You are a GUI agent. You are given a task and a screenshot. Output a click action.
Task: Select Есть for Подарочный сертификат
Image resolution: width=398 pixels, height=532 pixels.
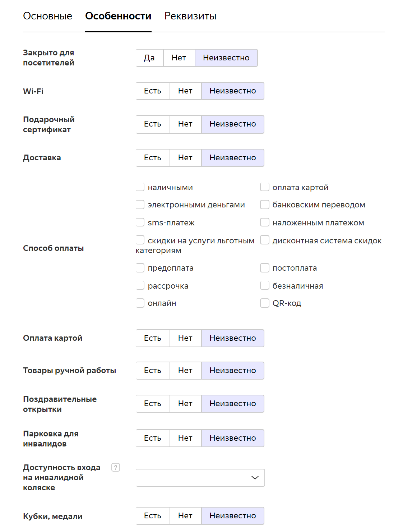coord(153,124)
